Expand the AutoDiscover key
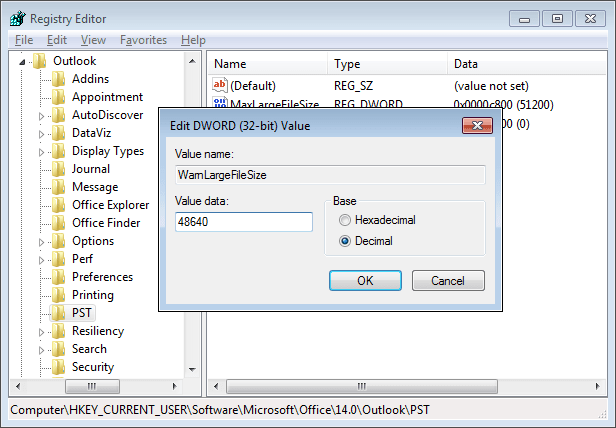This screenshot has height=428, width=616. (x=41, y=116)
